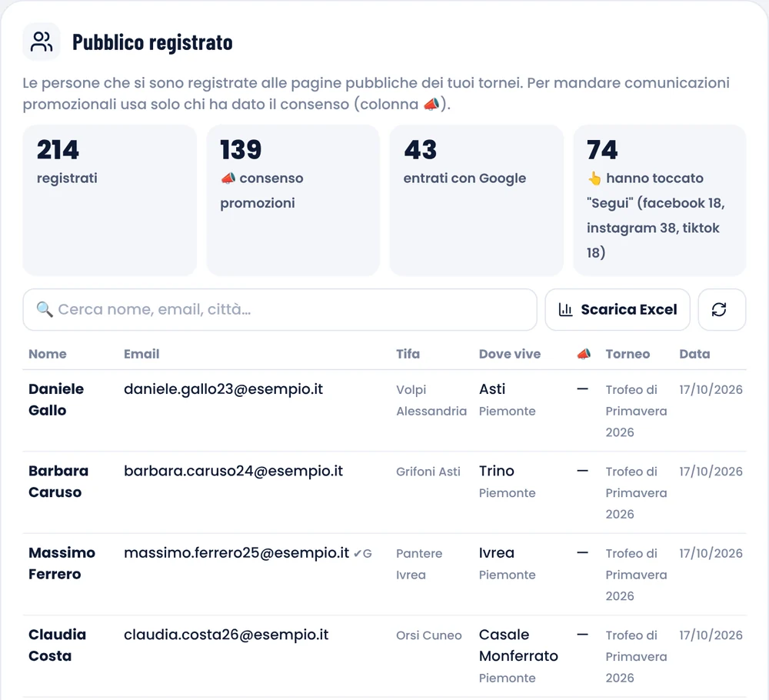Click the refresh list icon button
This screenshot has height=700, width=769.
(x=721, y=309)
